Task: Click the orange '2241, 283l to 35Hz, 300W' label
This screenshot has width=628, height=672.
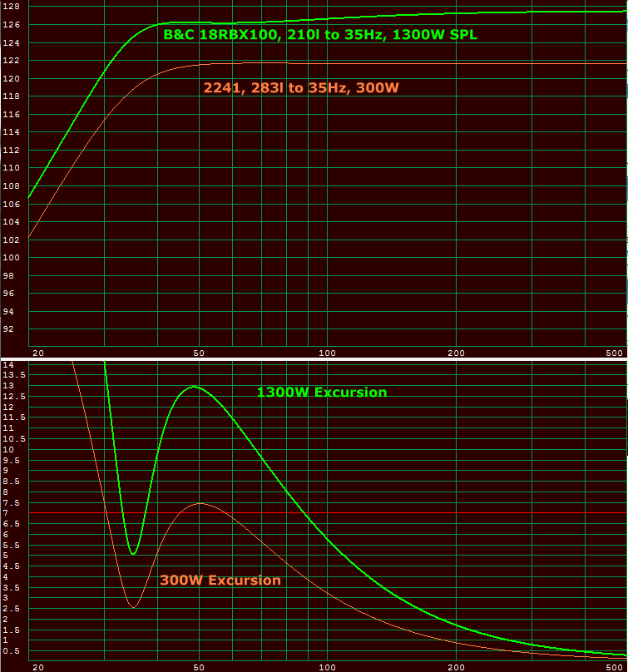Action: (x=301, y=88)
